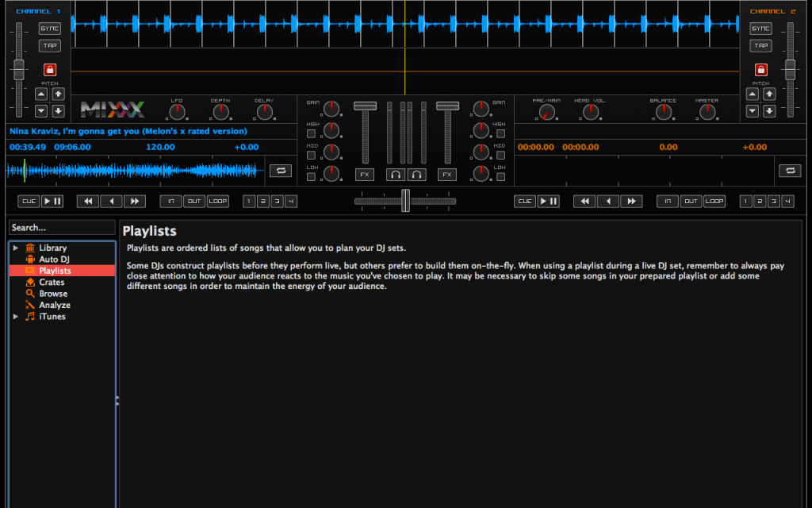This screenshot has height=508, width=812.
Task: Click Channel 2 fast forward double-arrow button
Action: pos(630,202)
